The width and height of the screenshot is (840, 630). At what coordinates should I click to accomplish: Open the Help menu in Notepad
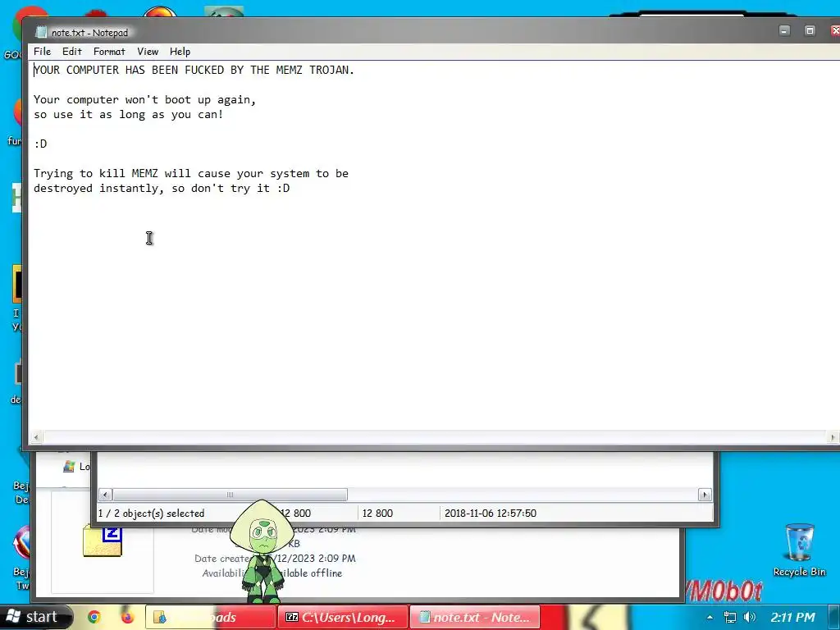[180, 52]
